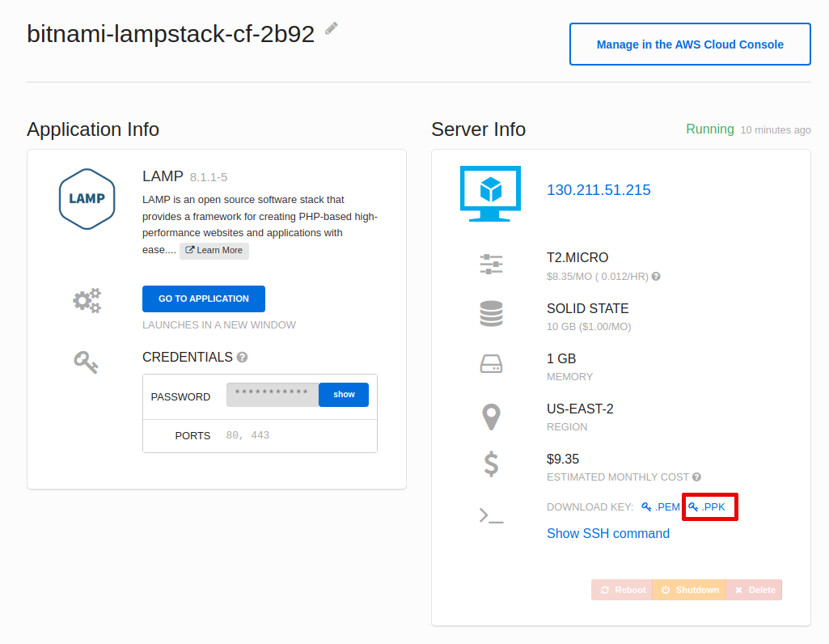This screenshot has width=829, height=644.
Task: Click the LAUNCHES IN A NEW WINDOW note
Action: pos(219,325)
